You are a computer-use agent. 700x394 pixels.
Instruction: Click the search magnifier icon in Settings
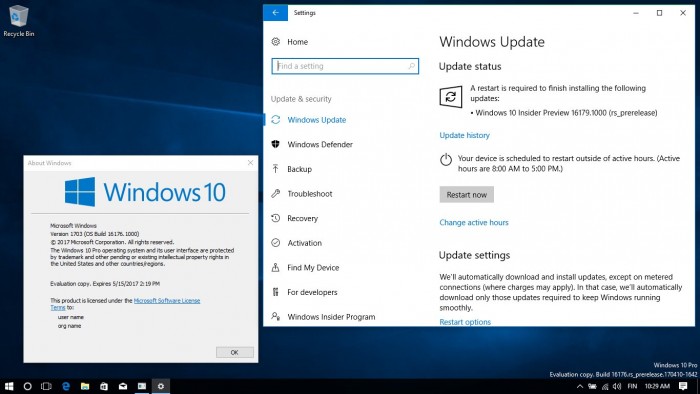click(x=411, y=66)
